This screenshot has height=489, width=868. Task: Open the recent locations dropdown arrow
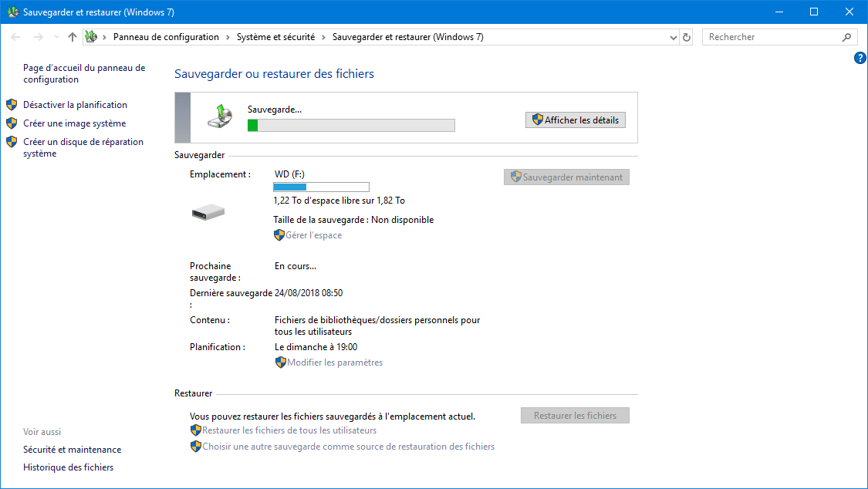click(56, 37)
